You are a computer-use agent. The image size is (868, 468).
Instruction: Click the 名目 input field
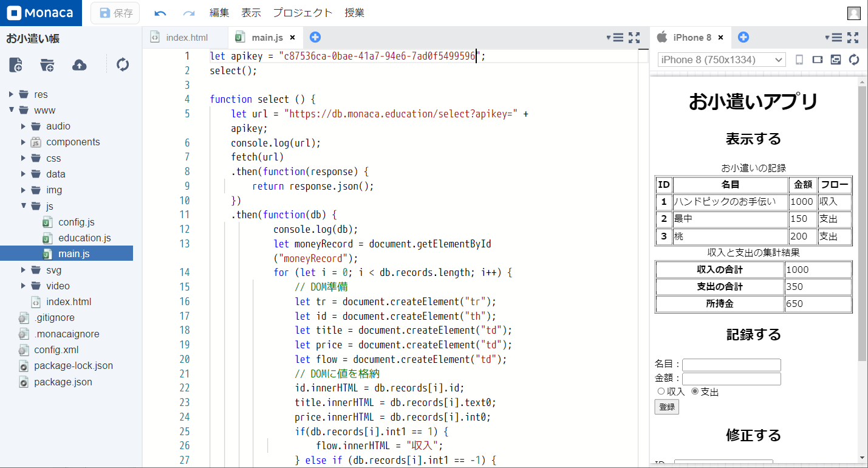(x=731, y=365)
